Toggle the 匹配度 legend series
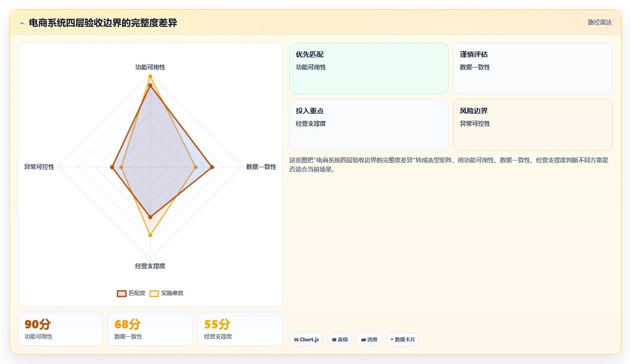The width and height of the screenshot is (631, 364). point(131,293)
